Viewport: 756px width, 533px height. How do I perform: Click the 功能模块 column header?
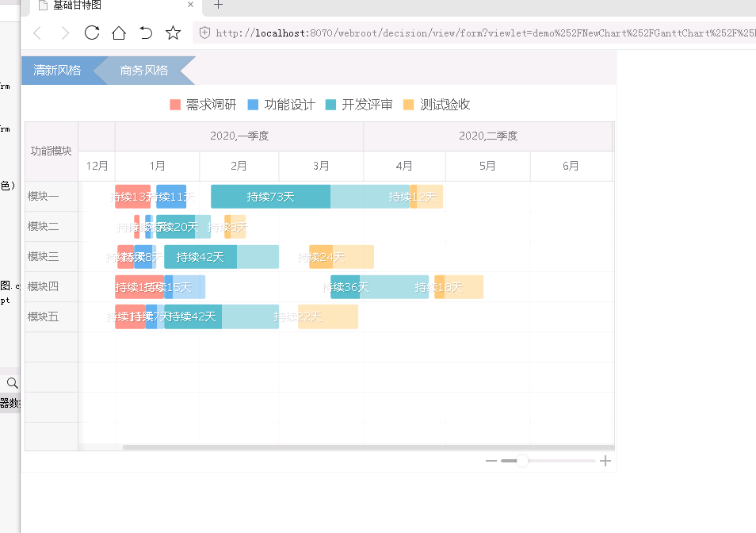pos(51,151)
